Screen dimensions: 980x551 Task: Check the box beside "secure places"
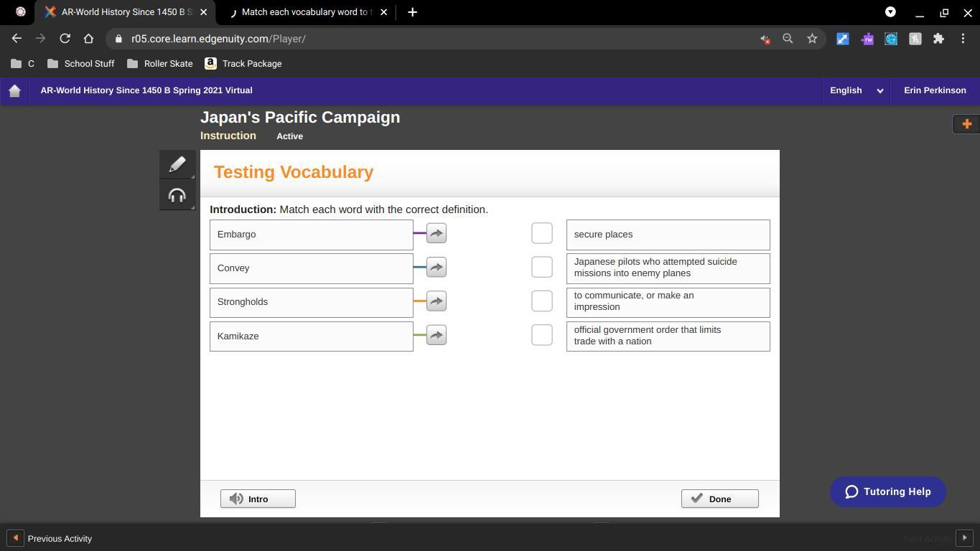click(x=542, y=233)
